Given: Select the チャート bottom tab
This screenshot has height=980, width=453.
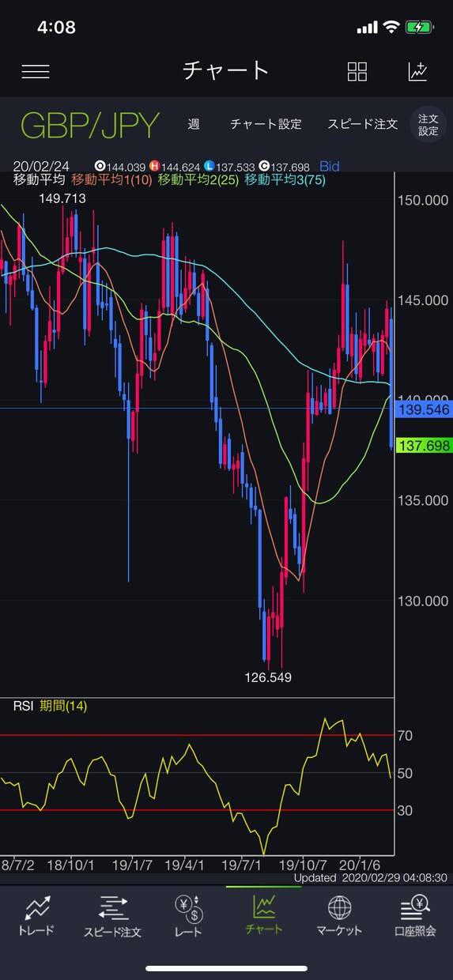Looking at the screenshot, I should [x=263, y=915].
